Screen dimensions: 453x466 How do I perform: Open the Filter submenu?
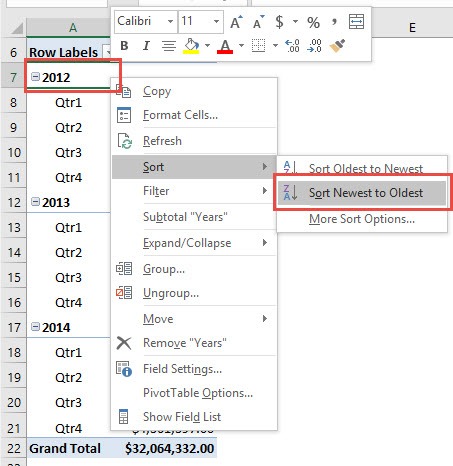pyautogui.click(x=194, y=191)
